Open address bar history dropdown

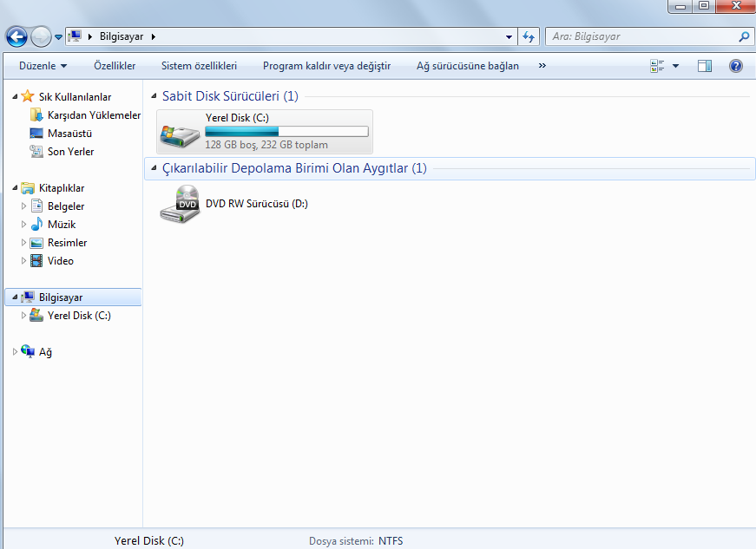(x=509, y=37)
